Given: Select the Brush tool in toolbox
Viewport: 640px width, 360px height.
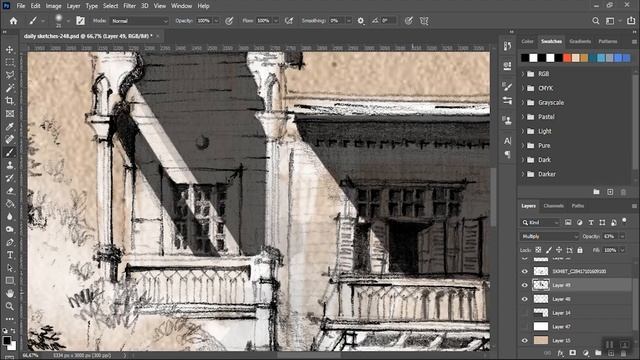Looking at the screenshot, I should pyautogui.click(x=10, y=152).
